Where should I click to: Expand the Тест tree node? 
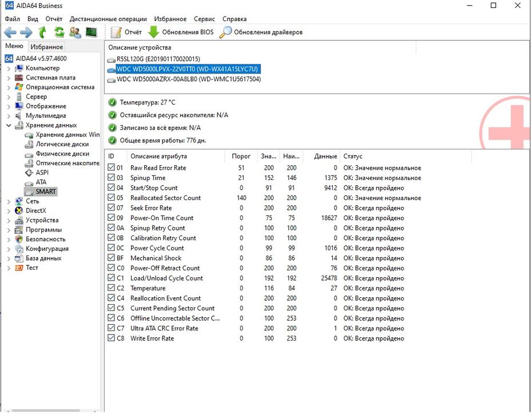point(9,268)
